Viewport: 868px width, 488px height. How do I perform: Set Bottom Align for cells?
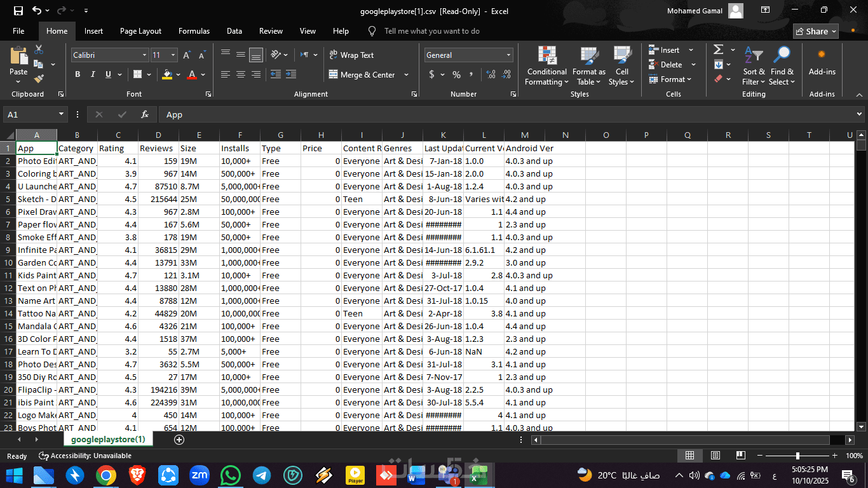[255, 55]
